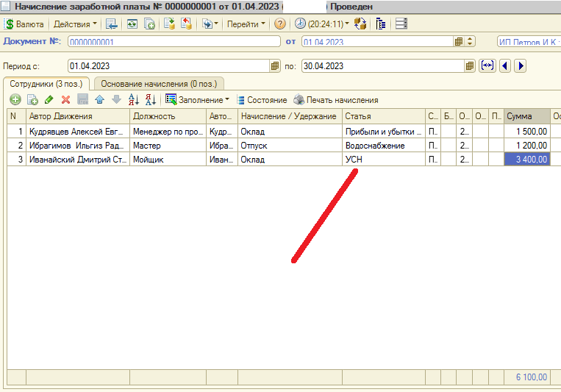
Task: Click the copy-row icon next to Add
Action: pos(32,100)
